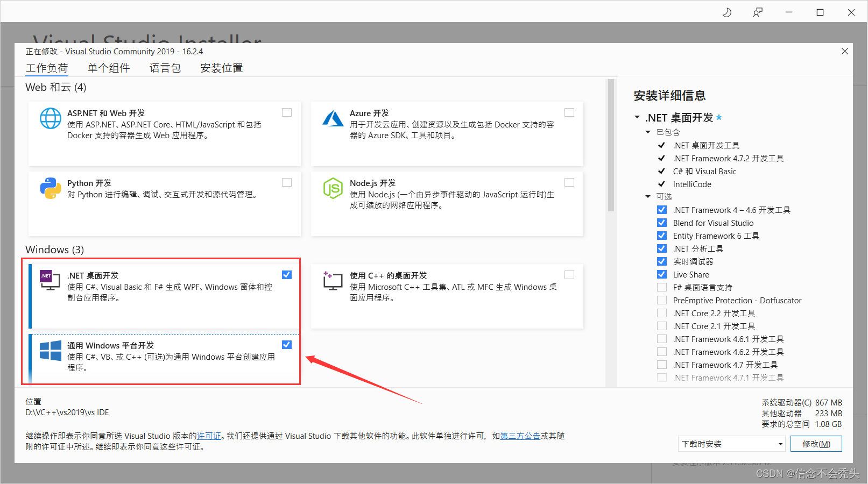Screen dimensions: 868x484
Task: Select the .NET 桌面开发工具 included item
Action: (x=706, y=145)
